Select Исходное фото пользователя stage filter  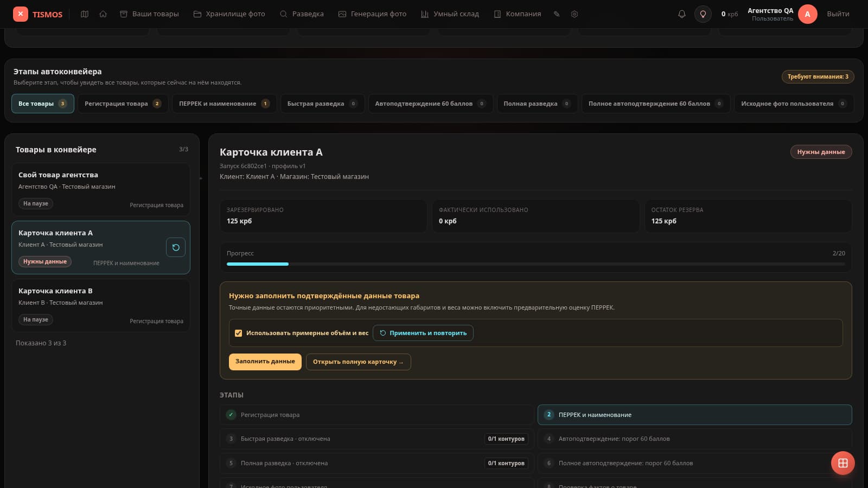point(794,104)
